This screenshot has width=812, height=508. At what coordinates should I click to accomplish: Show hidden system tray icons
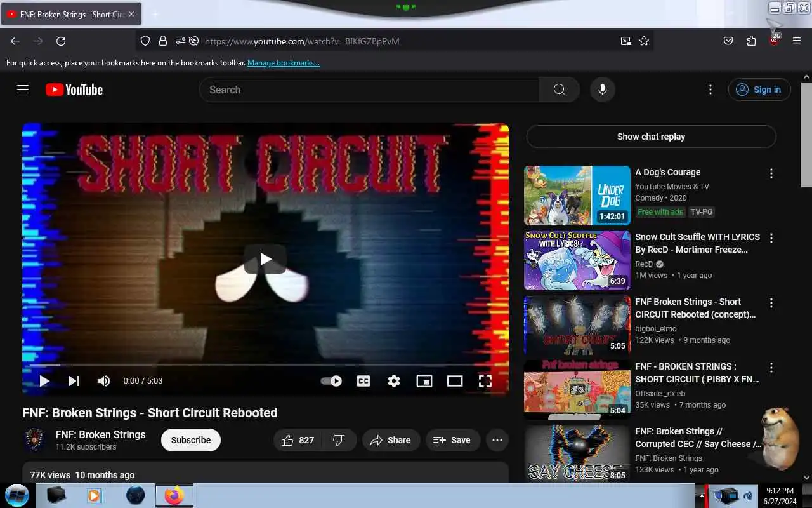pyautogui.click(x=702, y=495)
